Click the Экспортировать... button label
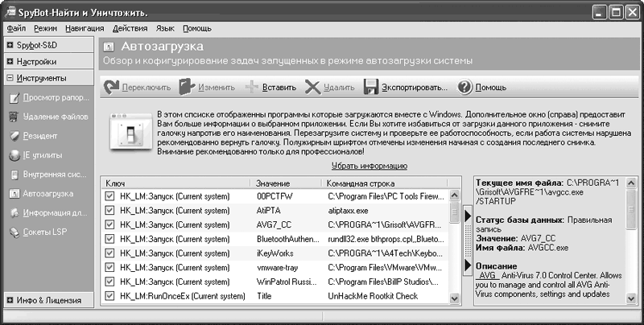Viewport: 644px width, 325px height. click(x=415, y=88)
